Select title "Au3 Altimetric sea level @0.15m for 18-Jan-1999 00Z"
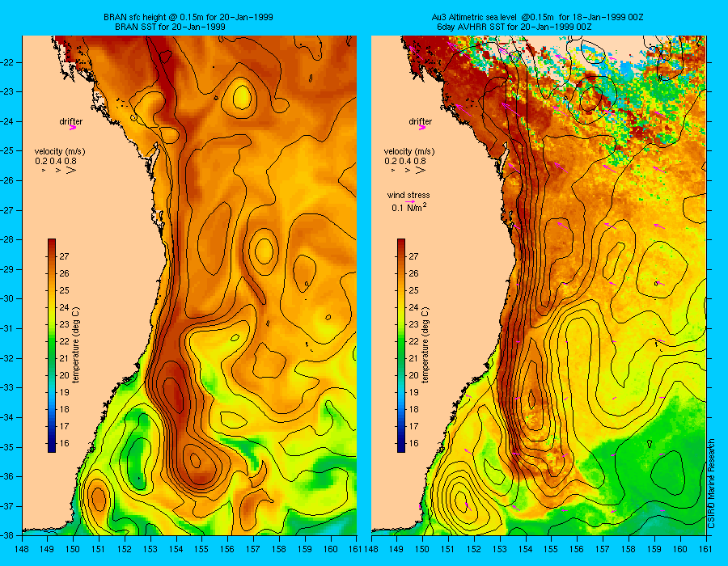 pyautogui.click(x=538, y=17)
